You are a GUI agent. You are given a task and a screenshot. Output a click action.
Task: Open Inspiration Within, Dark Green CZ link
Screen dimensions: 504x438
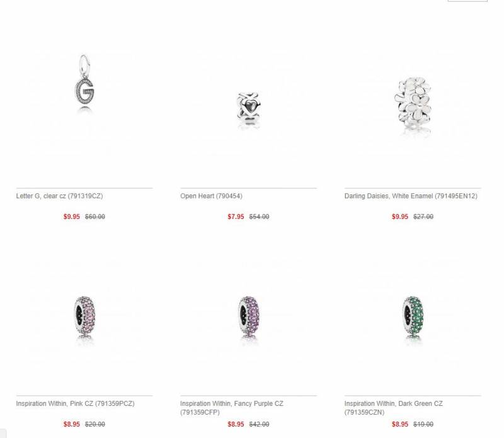click(393, 408)
